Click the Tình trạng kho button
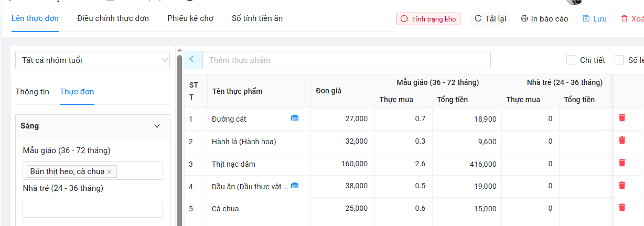The image size is (644, 226). click(428, 19)
